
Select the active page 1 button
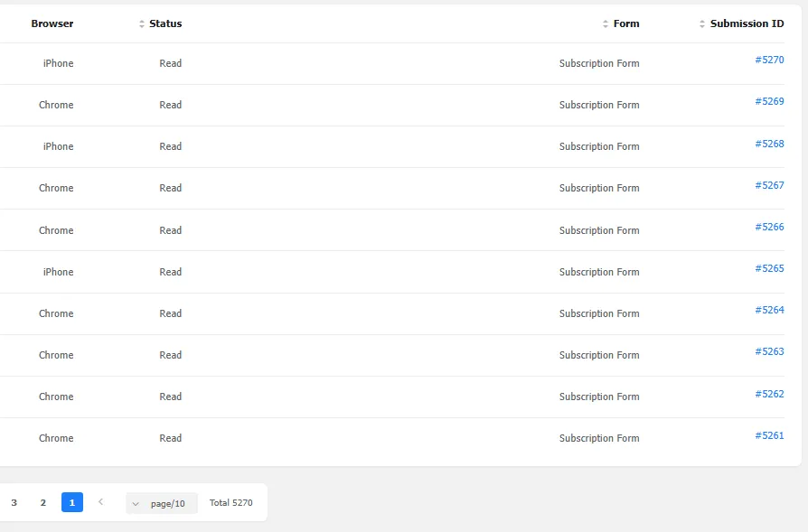72,502
